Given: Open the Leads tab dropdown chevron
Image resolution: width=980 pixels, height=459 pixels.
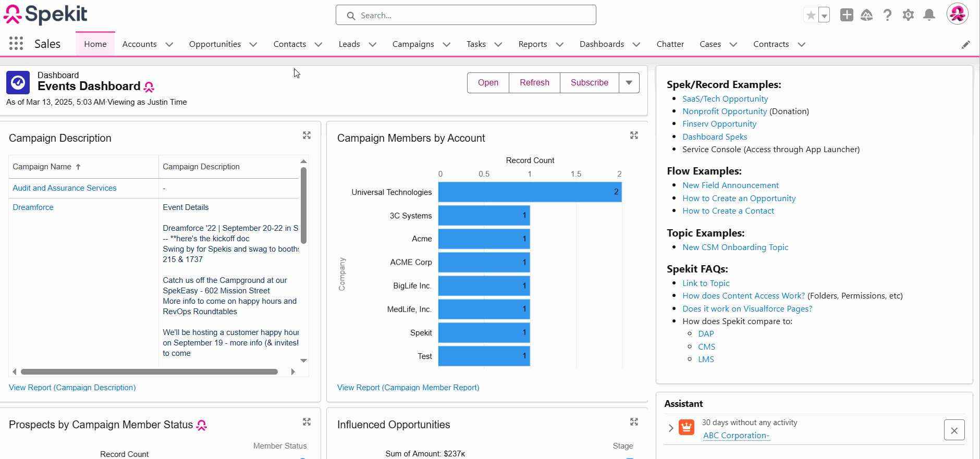Looking at the screenshot, I should pos(373,44).
